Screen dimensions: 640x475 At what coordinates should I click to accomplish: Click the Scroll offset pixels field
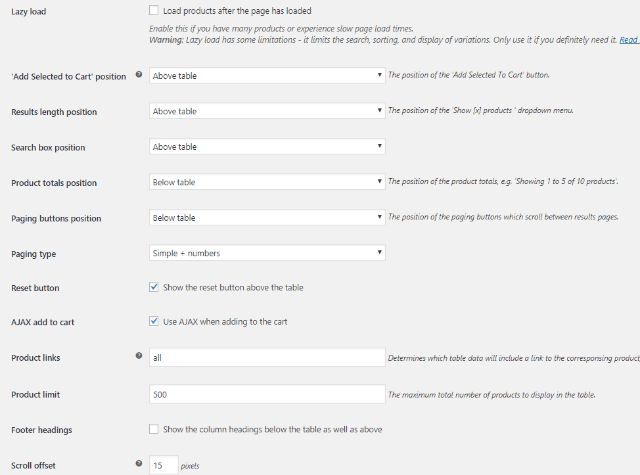pyautogui.click(x=163, y=465)
